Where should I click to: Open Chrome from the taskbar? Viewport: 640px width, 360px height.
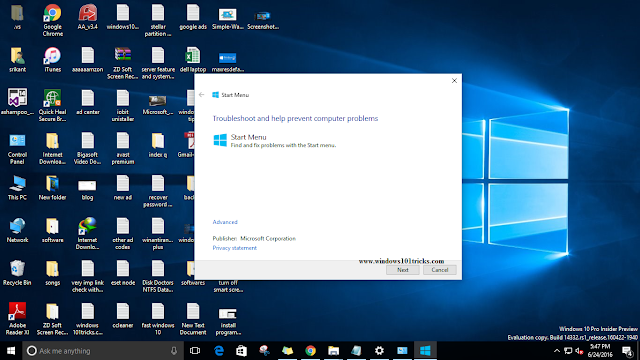pos(311,351)
